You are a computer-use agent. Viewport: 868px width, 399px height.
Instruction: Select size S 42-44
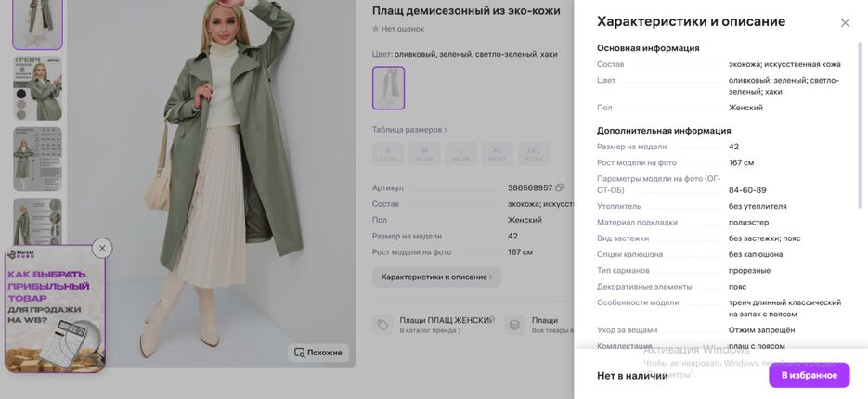(388, 154)
